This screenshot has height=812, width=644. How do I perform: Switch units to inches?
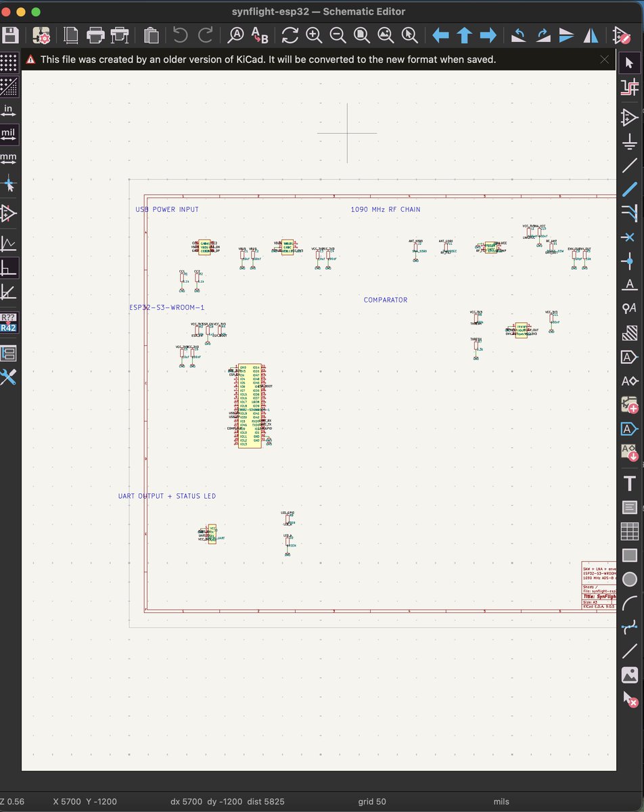point(8,110)
